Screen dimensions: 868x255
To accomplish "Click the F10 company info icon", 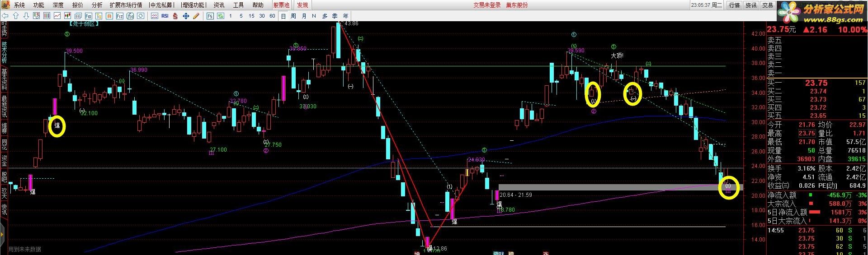I will (88, 16).
